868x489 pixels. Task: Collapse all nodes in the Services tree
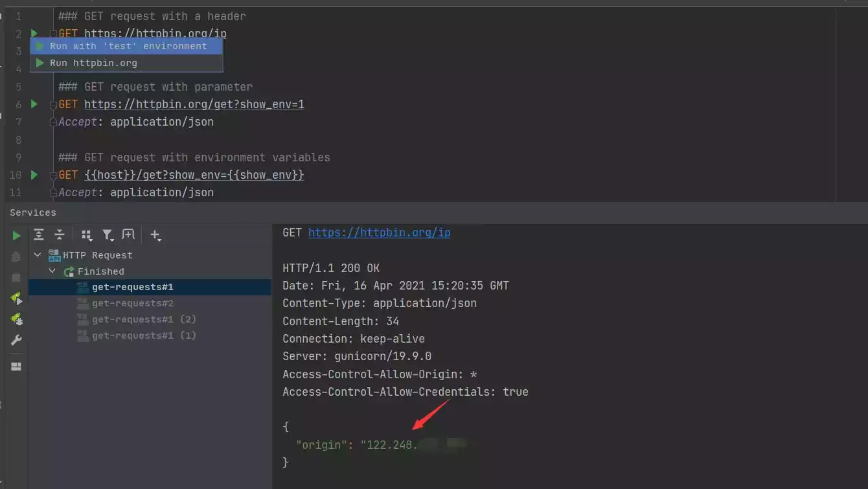tap(60, 234)
